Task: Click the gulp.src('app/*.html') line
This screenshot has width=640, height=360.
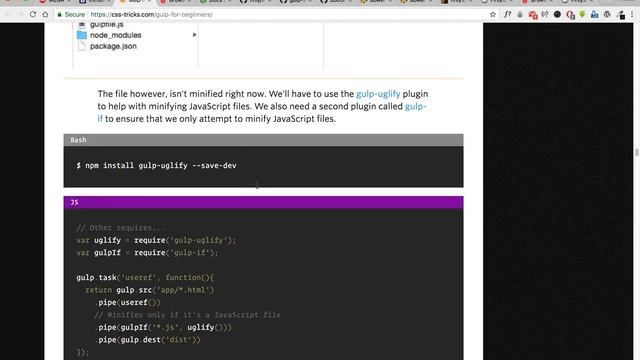Action: [x=149, y=290]
